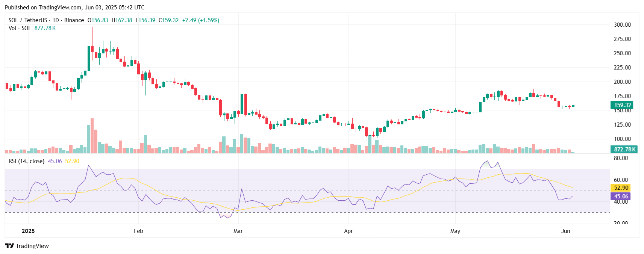Image resolution: width=644 pixels, height=254 pixels.
Task: Click the tallest volume bar in January
Action: click(x=92, y=135)
